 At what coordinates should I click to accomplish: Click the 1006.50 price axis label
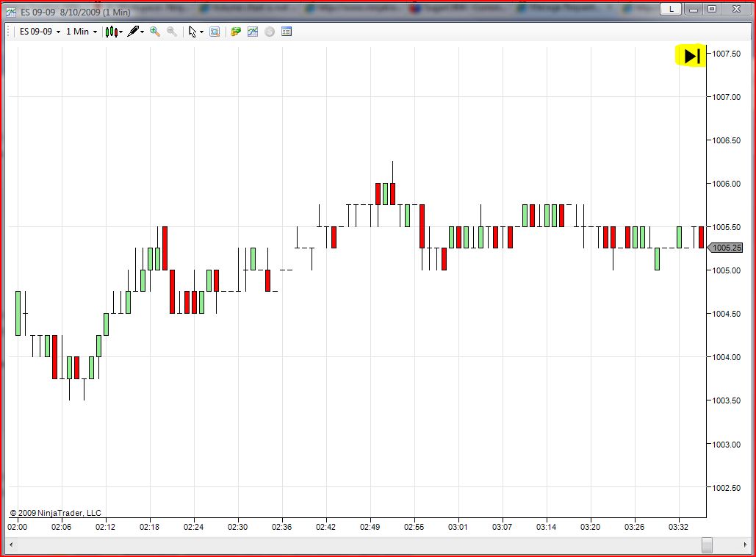[726, 140]
